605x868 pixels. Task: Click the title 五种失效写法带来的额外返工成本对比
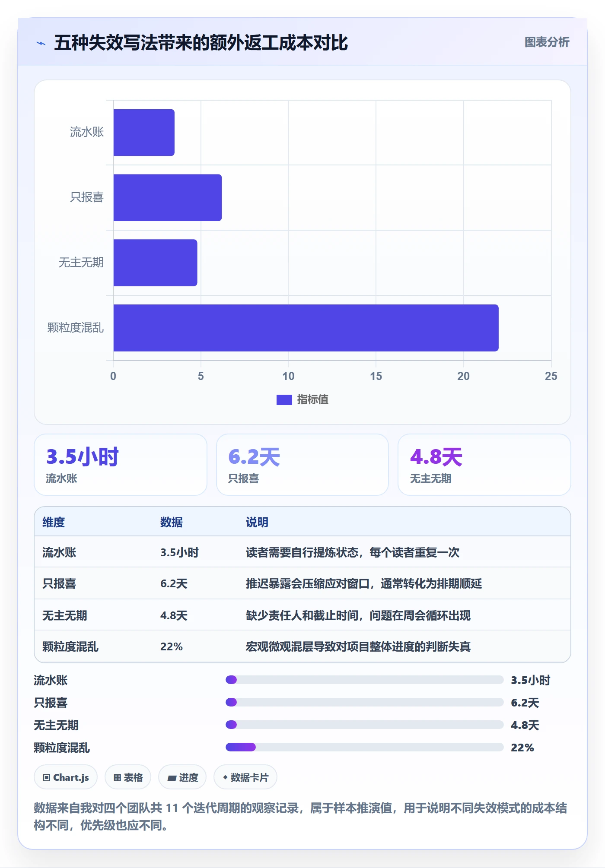point(201,43)
